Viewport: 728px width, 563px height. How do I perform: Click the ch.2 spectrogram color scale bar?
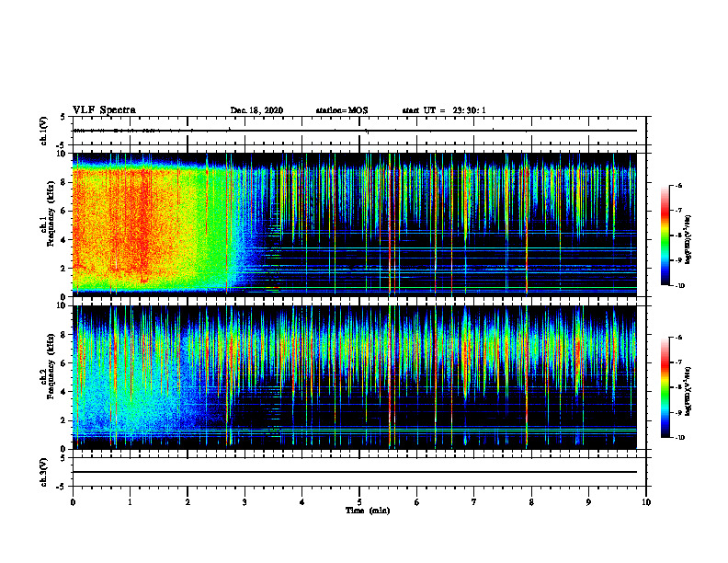(x=665, y=387)
